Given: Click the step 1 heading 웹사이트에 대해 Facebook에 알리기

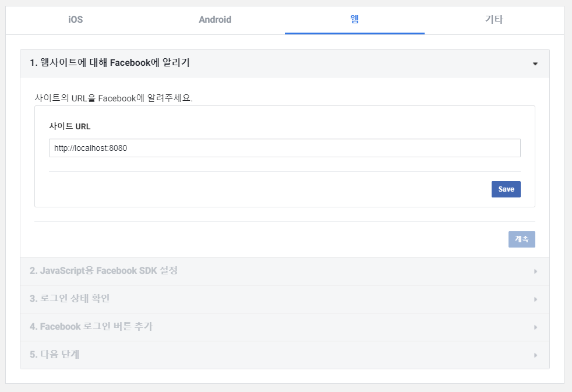Looking at the screenshot, I should pyautogui.click(x=110, y=63).
